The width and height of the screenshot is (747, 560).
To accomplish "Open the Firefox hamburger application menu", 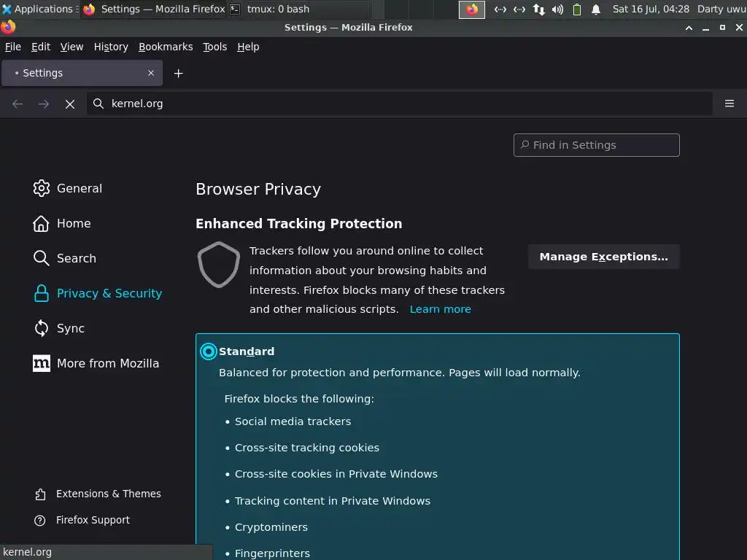I will click(x=729, y=104).
